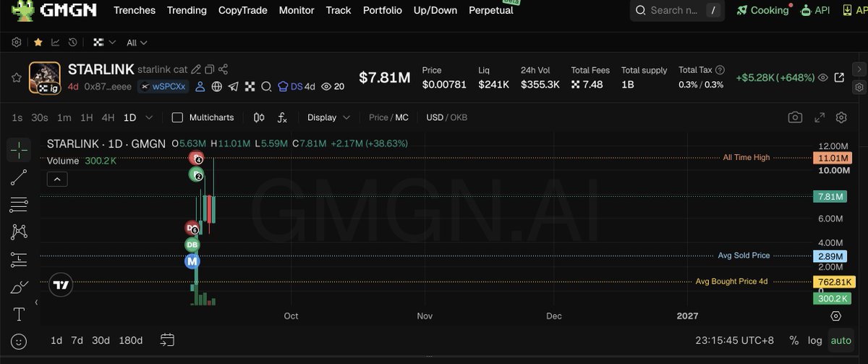Expand the right side panel arrow
This screenshot has height=364, width=868.
coord(860,70)
